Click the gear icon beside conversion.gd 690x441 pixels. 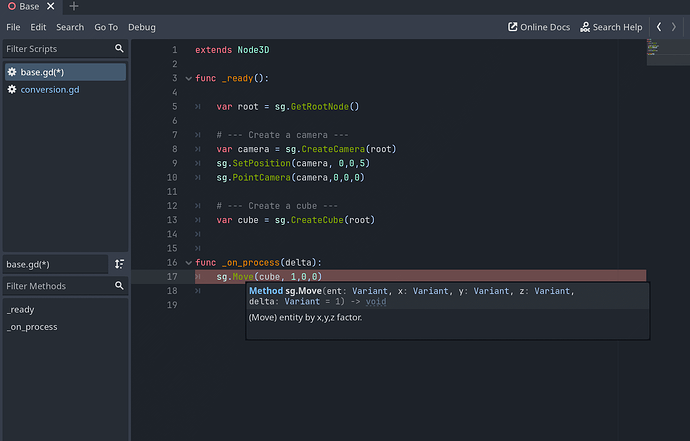click(12, 89)
